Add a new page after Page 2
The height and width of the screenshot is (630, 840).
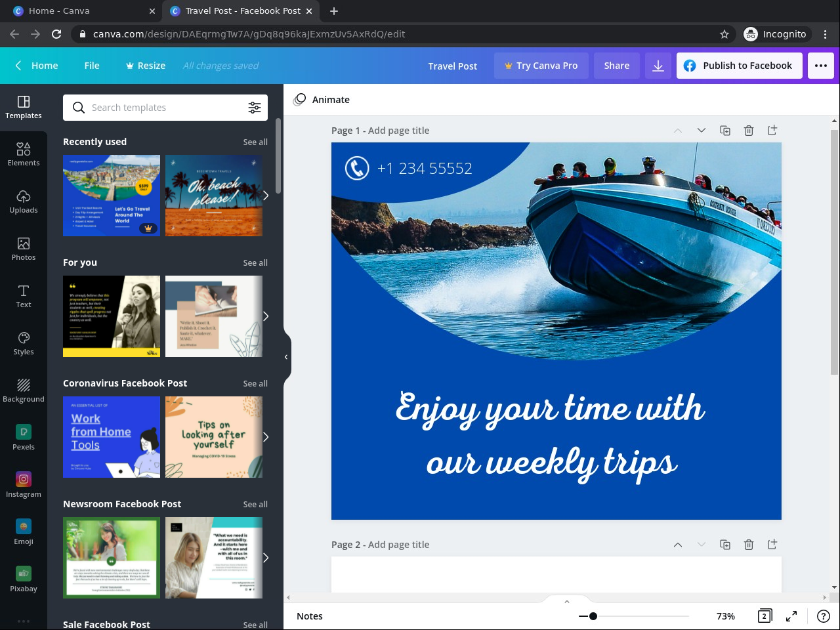coord(772,545)
